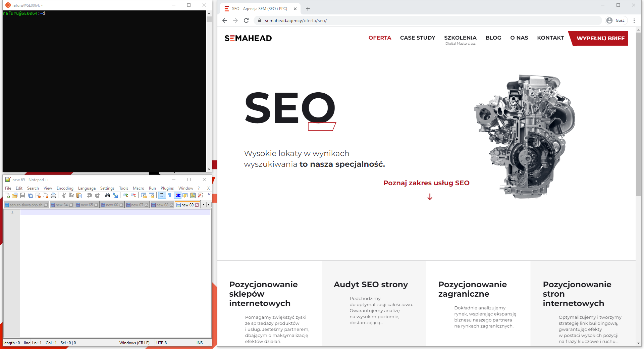Open Find with the binoculars icon

coord(107,195)
